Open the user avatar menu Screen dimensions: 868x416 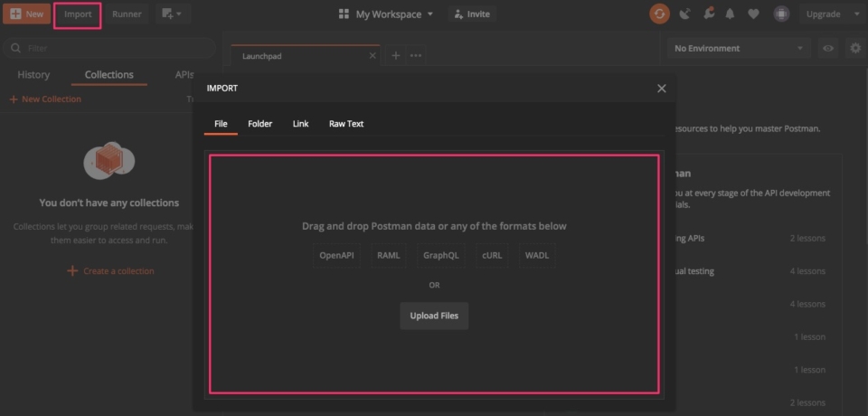click(781, 14)
